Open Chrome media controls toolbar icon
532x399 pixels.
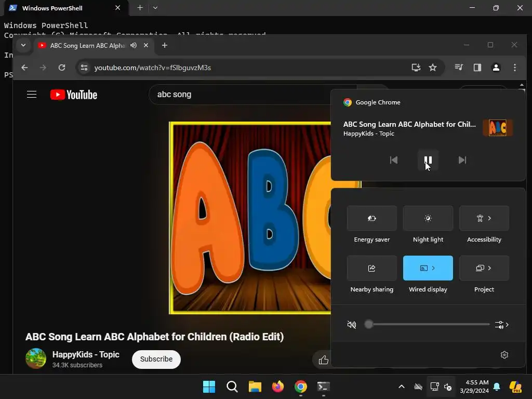(x=459, y=68)
